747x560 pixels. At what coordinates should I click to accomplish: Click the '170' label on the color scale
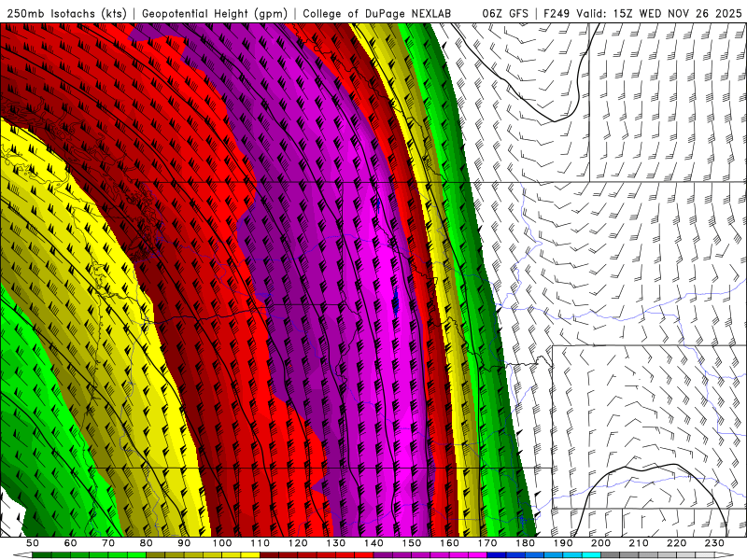[487, 543]
